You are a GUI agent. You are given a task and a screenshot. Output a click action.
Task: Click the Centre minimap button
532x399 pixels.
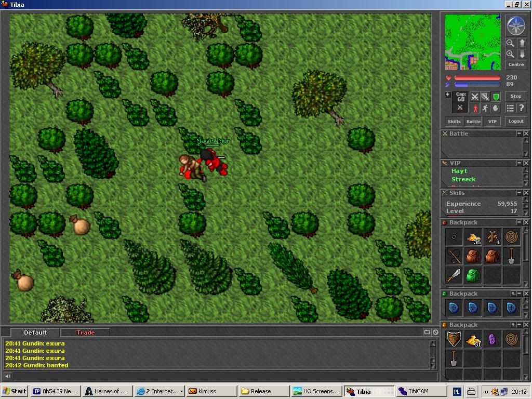click(516, 64)
